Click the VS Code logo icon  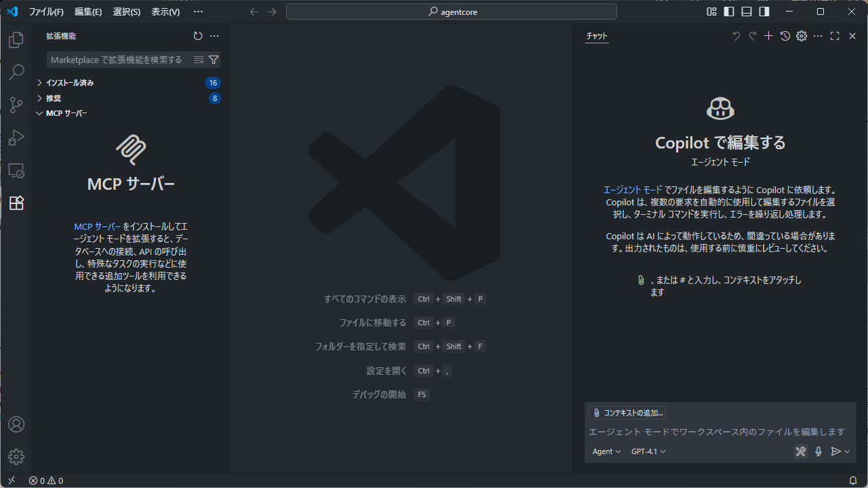pyautogui.click(x=12, y=12)
